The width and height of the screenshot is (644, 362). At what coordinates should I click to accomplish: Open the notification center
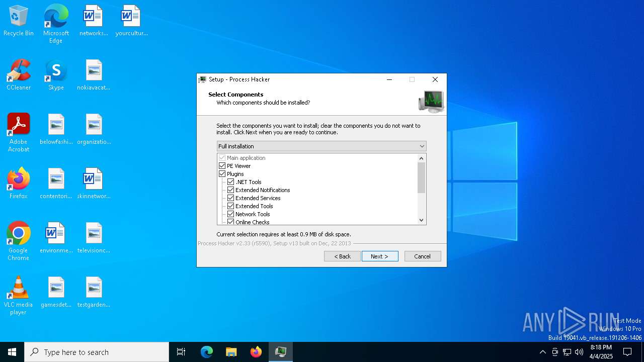[627, 352]
